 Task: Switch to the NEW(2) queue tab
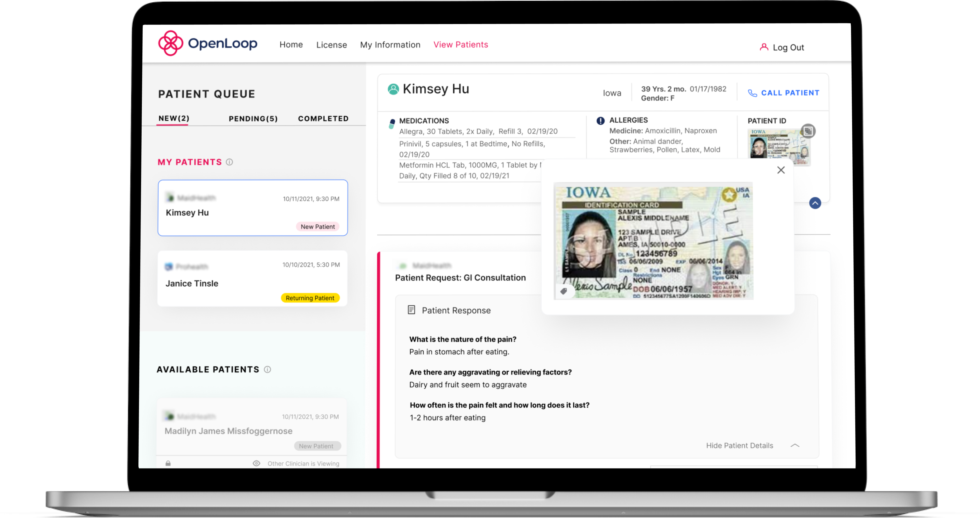(174, 119)
